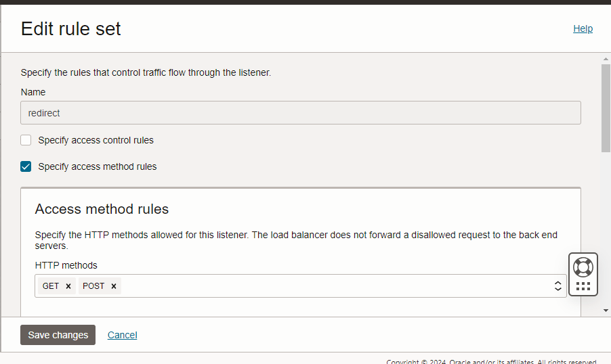
Task: Click the Cancel link
Action: [122, 335]
